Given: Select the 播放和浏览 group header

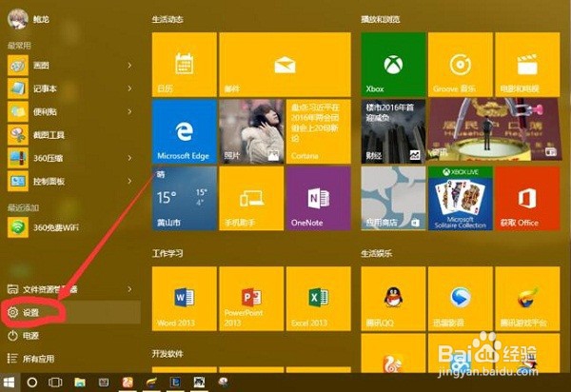Looking at the screenshot, I should point(381,19).
